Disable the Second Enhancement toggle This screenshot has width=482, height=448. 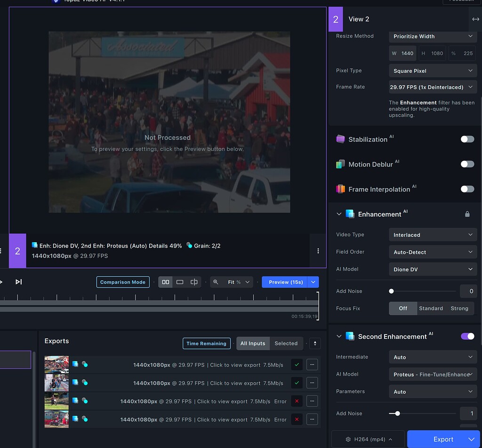pyautogui.click(x=467, y=336)
